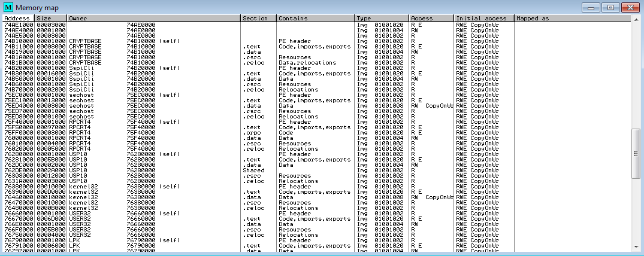Select the sechost .rsrc row 75ED7000
The image size is (644, 256).
[317, 111]
